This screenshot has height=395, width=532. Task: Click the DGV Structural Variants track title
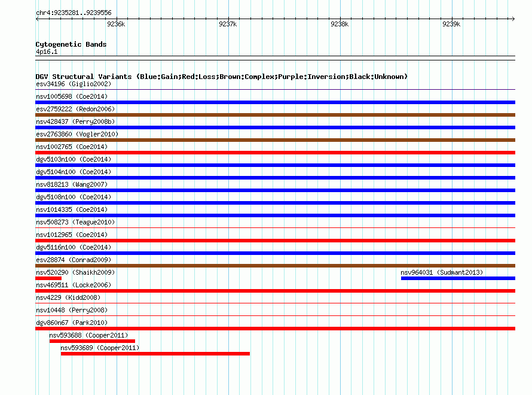pyautogui.click(x=221, y=77)
